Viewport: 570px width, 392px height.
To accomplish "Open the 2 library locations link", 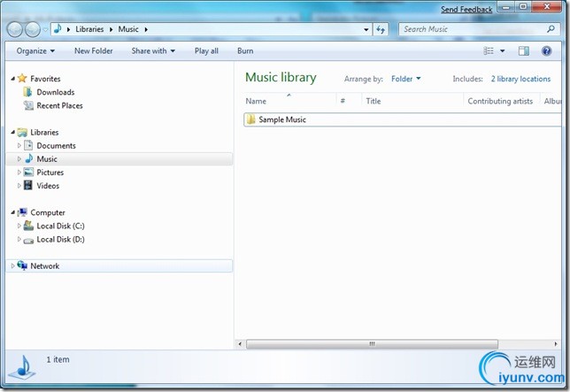I will click(x=520, y=79).
